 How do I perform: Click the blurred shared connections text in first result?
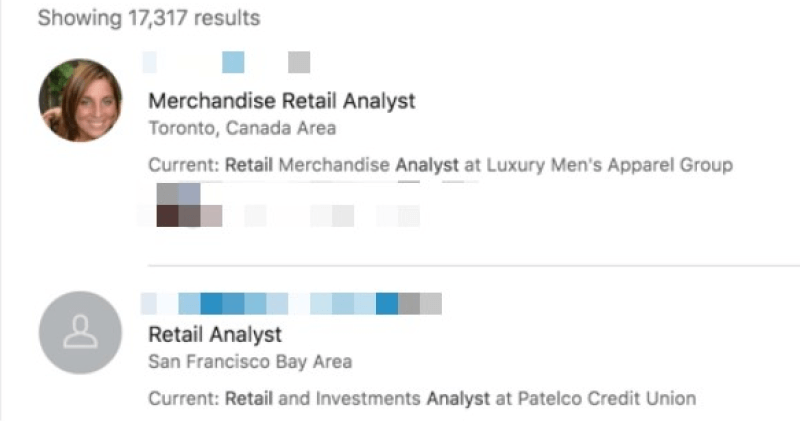point(330,215)
